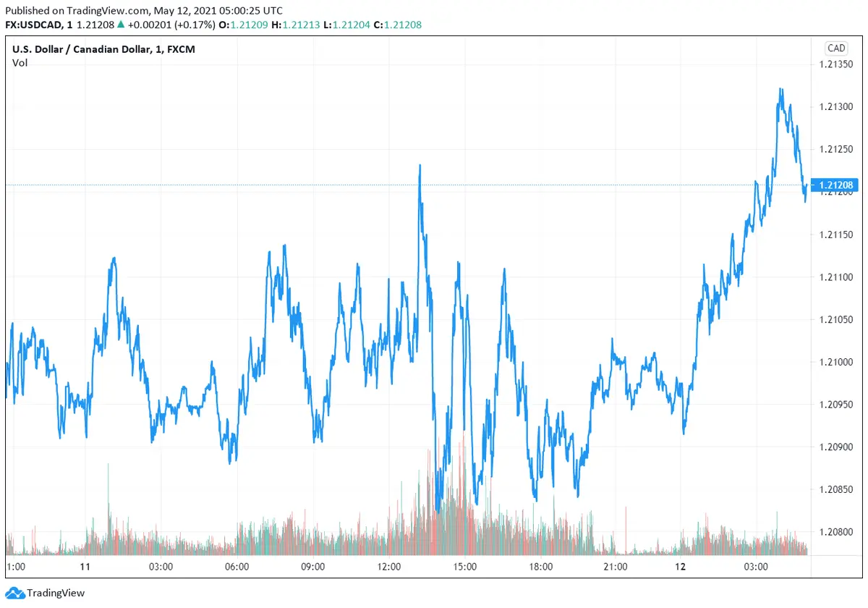Screen dimensions: 868x608
Task: Click the current price tag 1.21208
Action: pos(837,185)
